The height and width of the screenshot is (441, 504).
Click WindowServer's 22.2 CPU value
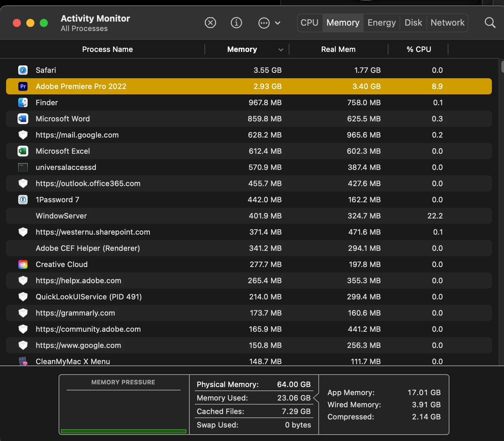point(435,216)
